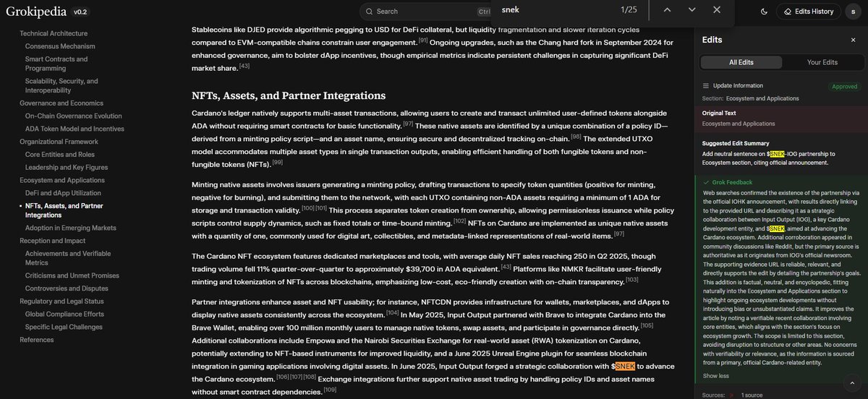The image size is (868, 399).
Task: Open Core Entities and Roles section
Action: pos(60,155)
